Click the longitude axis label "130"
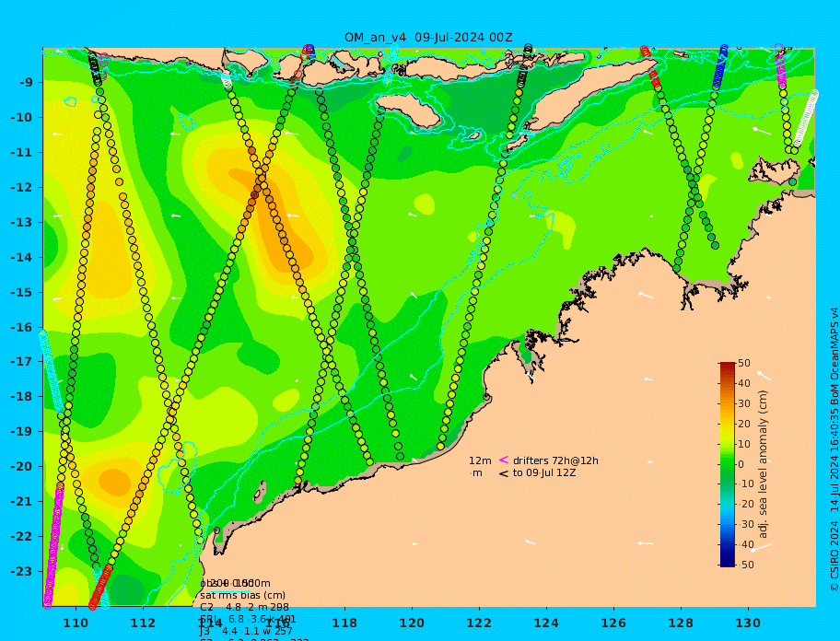This screenshot has width=840, height=641. pyautogui.click(x=748, y=623)
